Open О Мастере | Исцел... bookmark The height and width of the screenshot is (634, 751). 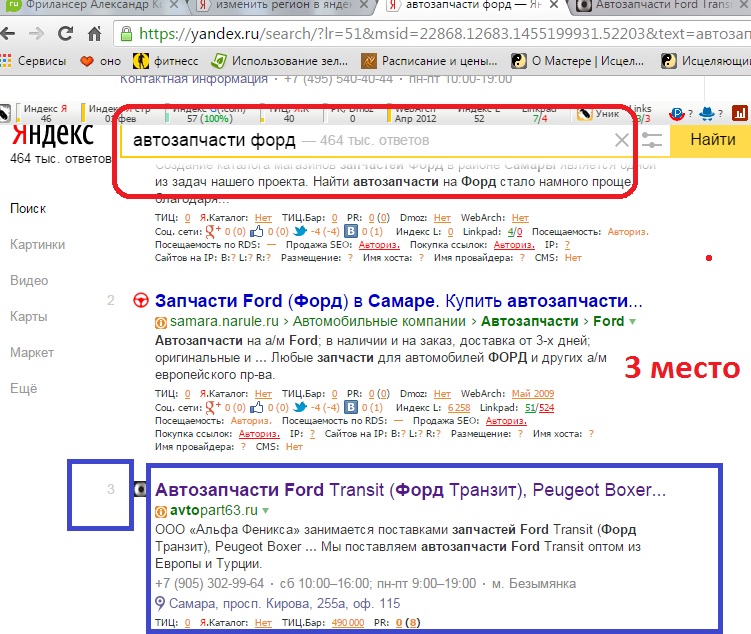578,61
